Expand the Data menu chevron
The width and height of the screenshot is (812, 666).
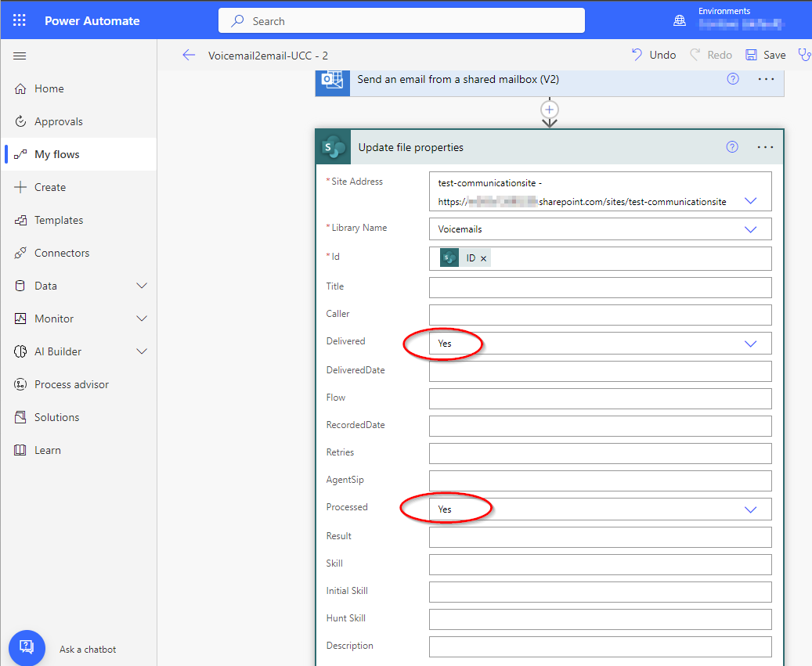point(142,286)
